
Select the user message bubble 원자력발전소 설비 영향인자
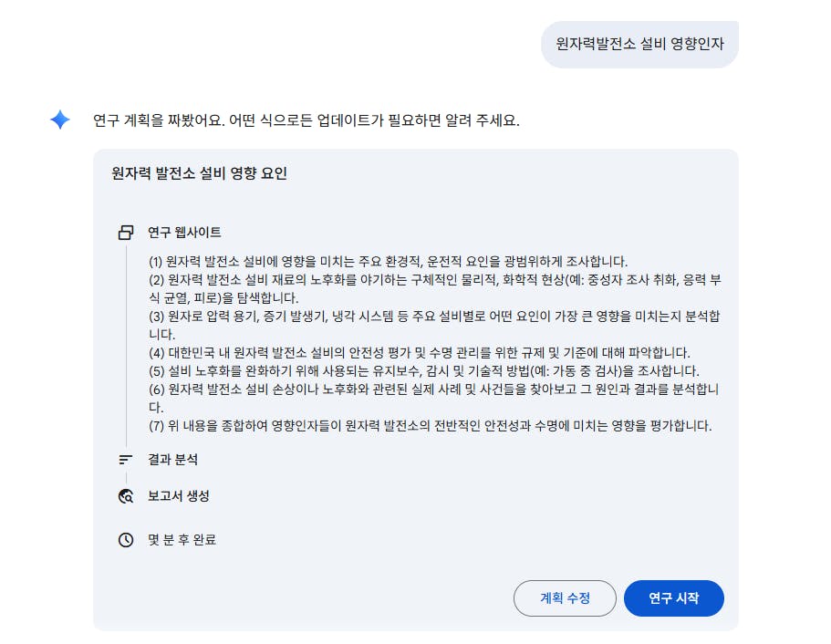tap(639, 43)
